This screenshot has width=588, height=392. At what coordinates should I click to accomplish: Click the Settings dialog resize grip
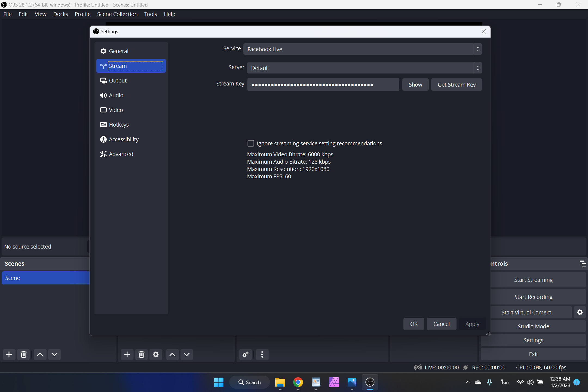tap(488, 334)
